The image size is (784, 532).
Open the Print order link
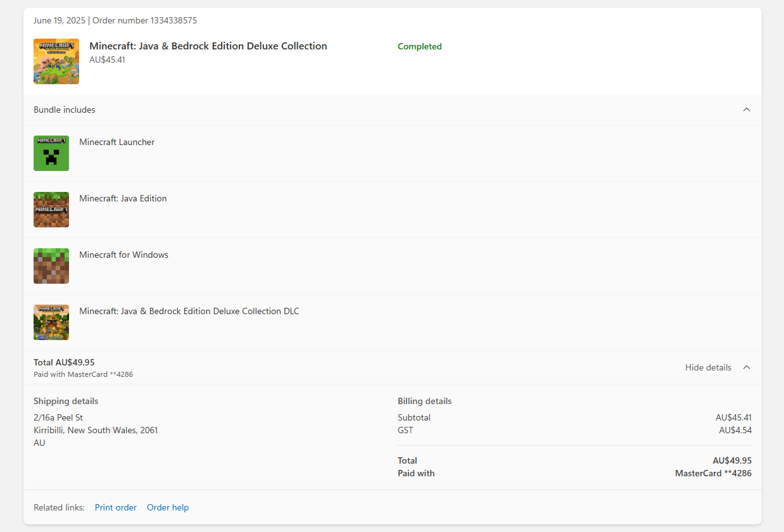coord(116,507)
